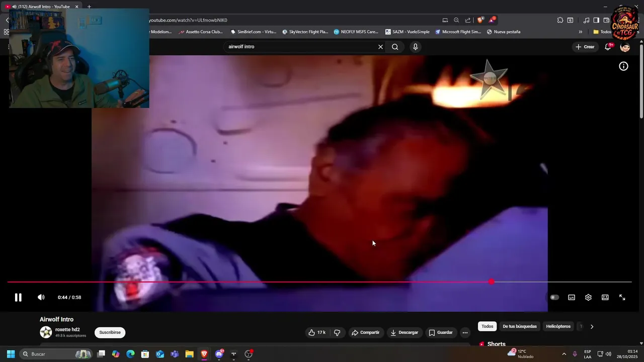
Task: Open more actions three-dot menu
Action: point(465,332)
